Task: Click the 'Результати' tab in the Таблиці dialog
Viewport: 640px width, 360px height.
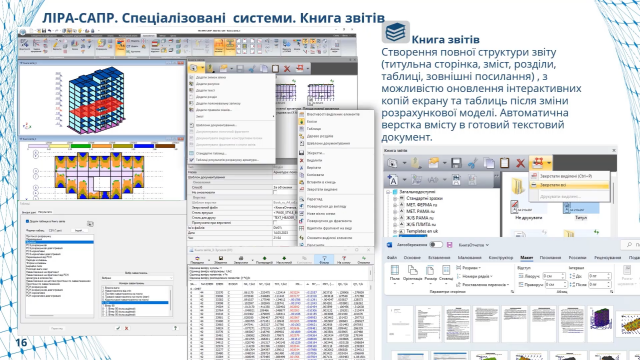Action: click(x=44, y=212)
